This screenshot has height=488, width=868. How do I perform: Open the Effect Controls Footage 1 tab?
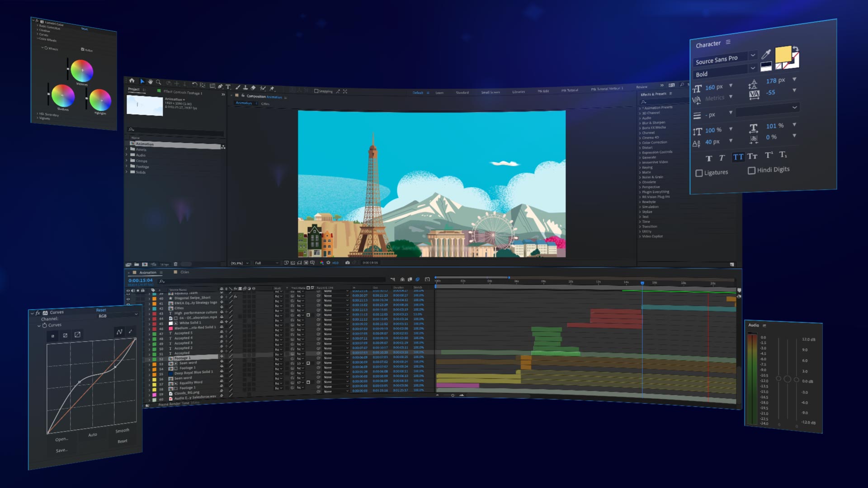(x=183, y=92)
